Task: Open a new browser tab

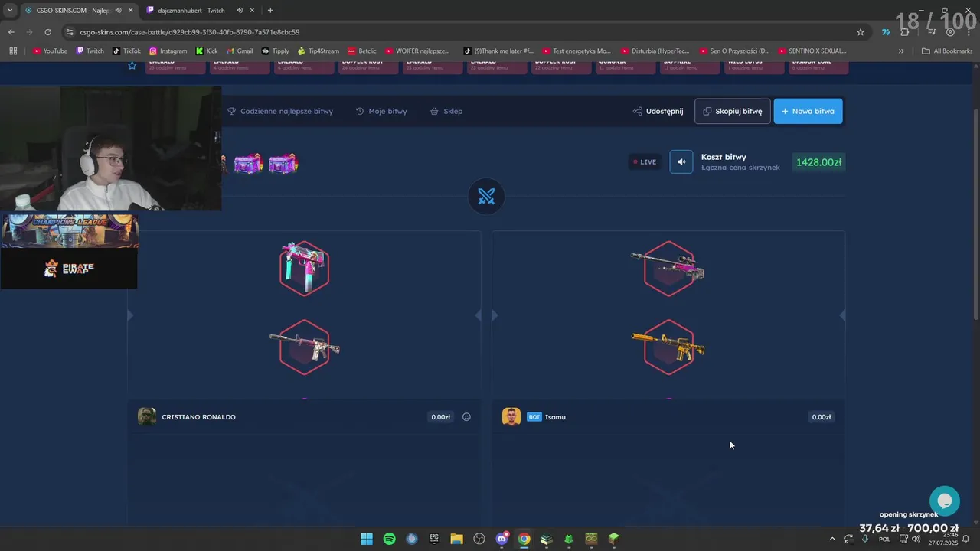Action: tap(270, 10)
